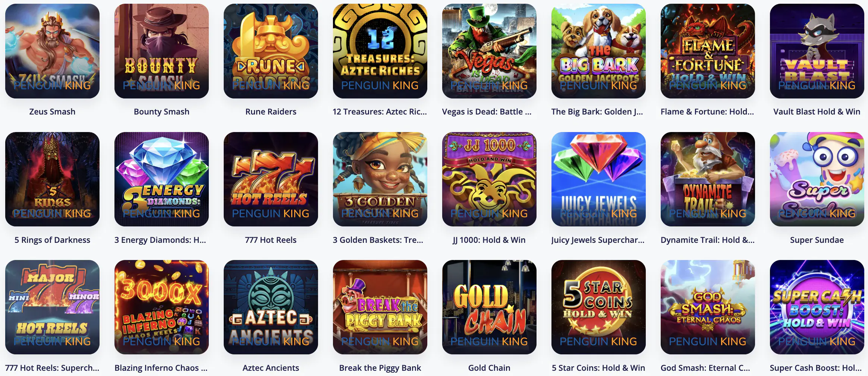The image size is (868, 376).
Task: Launch the 777 Hot Reels game tile
Action: tap(271, 179)
